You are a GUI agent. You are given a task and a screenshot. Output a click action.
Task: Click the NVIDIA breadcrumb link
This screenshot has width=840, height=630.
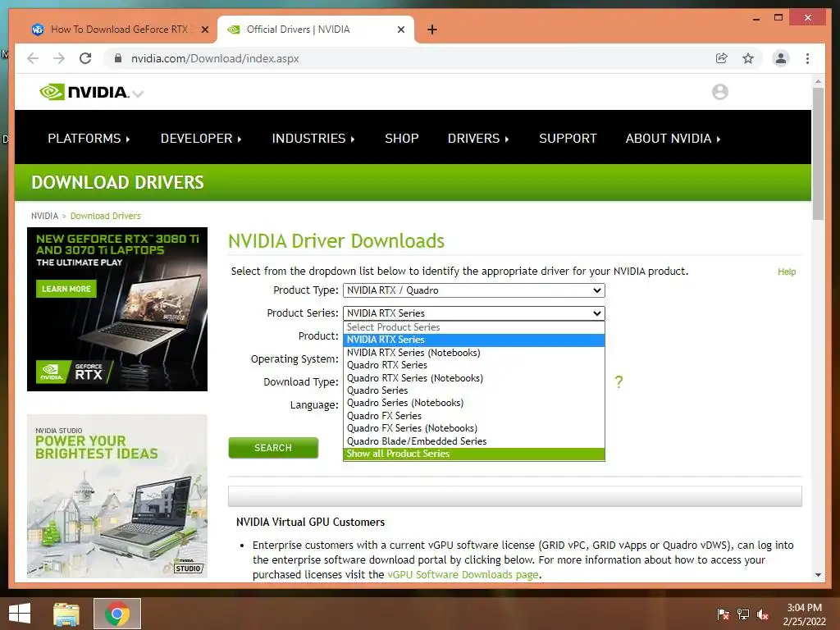(44, 216)
